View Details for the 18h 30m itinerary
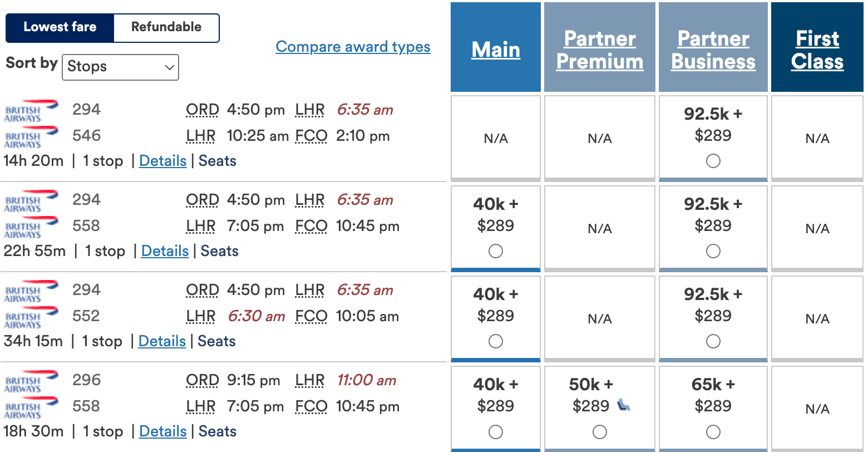 coord(162,431)
